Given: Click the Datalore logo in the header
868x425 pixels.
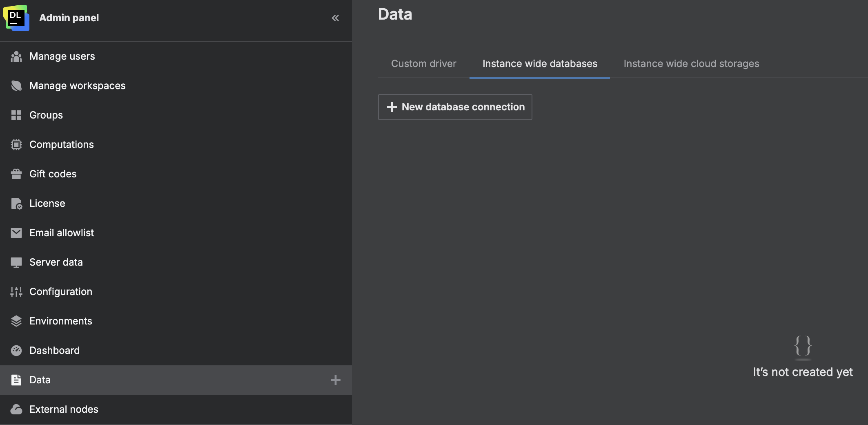Looking at the screenshot, I should tap(16, 17).
